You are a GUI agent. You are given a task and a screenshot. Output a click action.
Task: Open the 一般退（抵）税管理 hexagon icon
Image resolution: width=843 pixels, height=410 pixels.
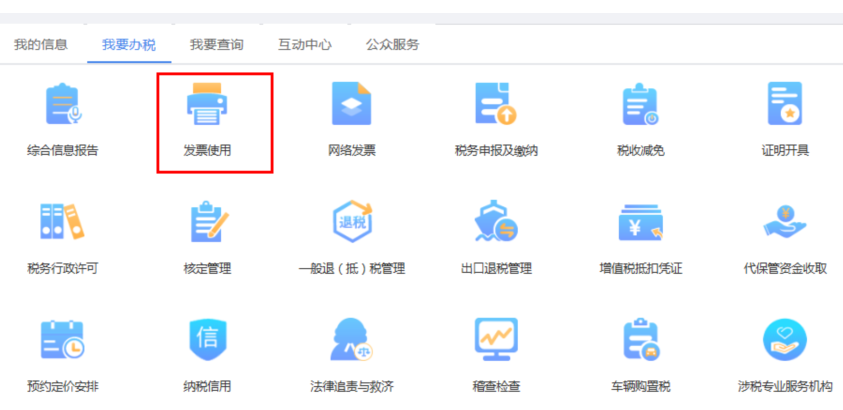[x=352, y=222]
